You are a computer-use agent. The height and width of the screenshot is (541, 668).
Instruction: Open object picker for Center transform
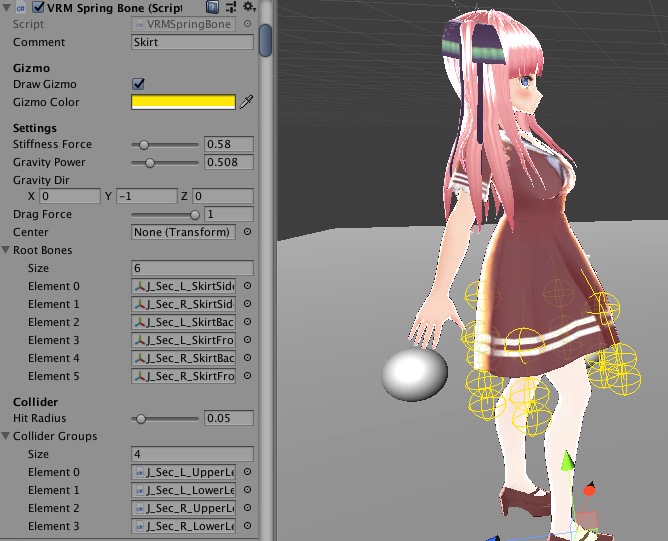[x=248, y=232]
